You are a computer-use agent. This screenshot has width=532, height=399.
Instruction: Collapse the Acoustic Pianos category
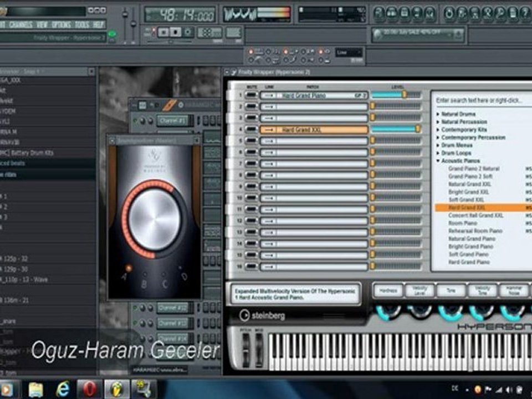[438, 161]
